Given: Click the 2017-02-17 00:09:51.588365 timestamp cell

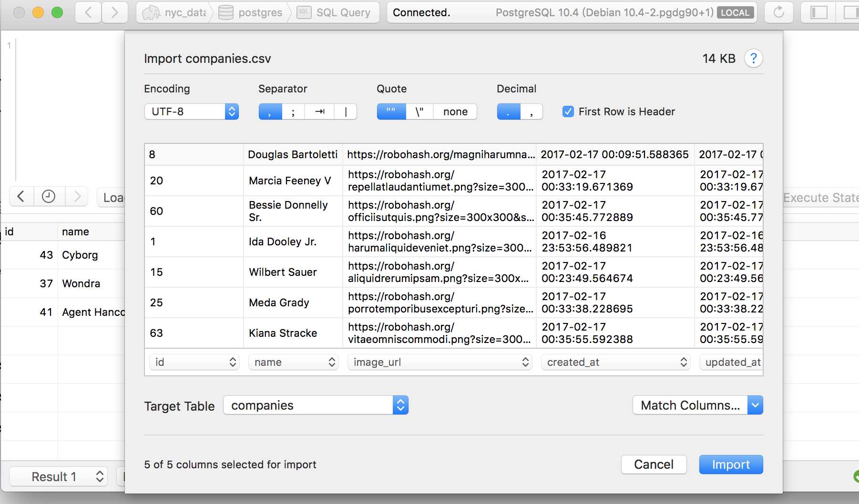Looking at the screenshot, I should click(x=615, y=154).
